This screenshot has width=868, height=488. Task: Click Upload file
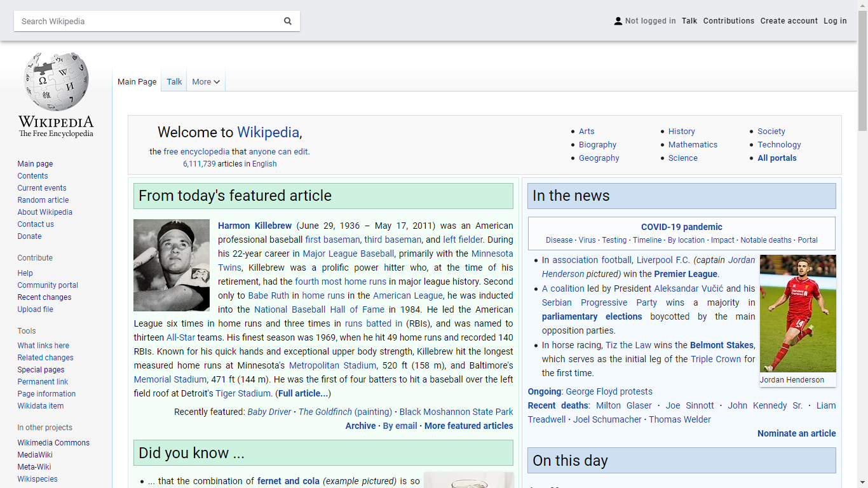(35, 309)
